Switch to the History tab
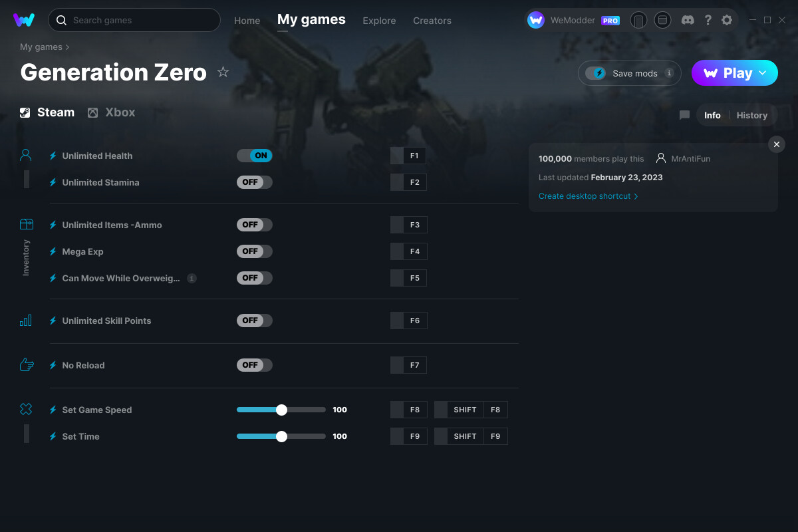The height and width of the screenshot is (532, 798). 751,114
